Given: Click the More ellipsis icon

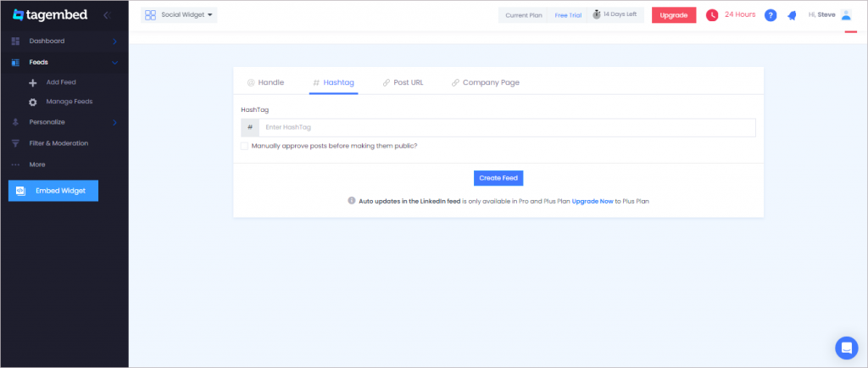Looking at the screenshot, I should [x=15, y=164].
